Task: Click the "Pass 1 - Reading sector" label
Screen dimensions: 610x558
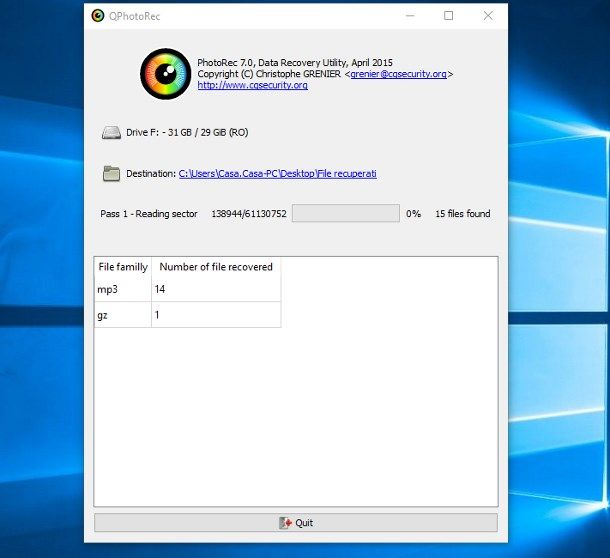Action: click(149, 214)
